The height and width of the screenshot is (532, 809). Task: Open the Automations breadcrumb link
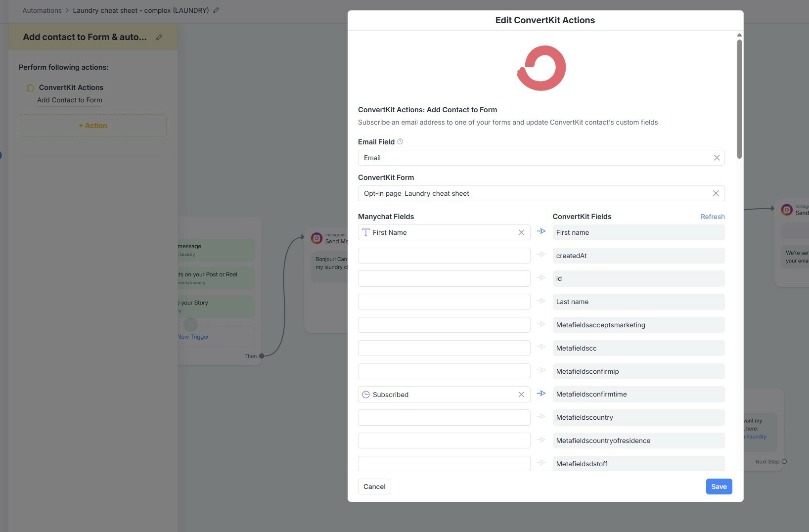[x=42, y=10]
